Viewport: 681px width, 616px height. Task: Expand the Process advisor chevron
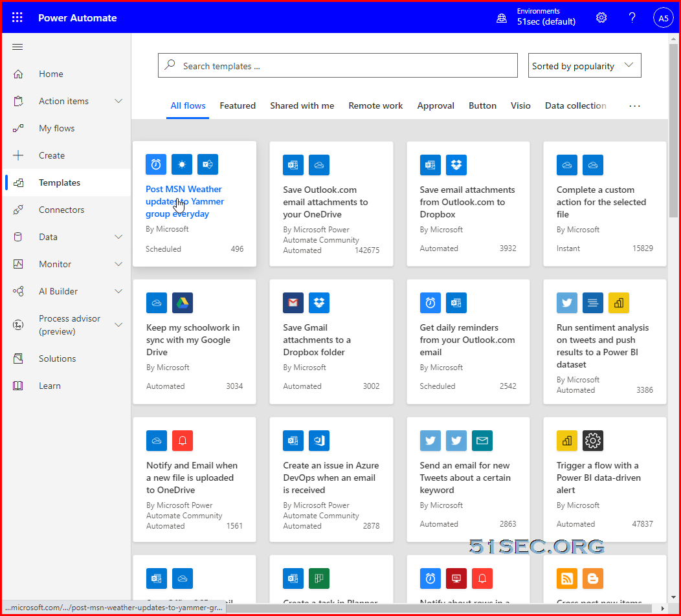118,325
